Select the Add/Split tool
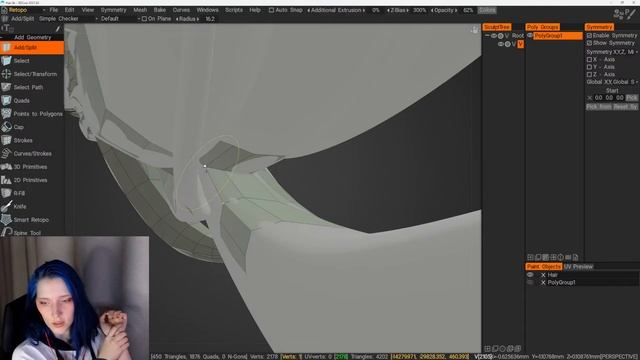640x360 pixels. [32, 47]
